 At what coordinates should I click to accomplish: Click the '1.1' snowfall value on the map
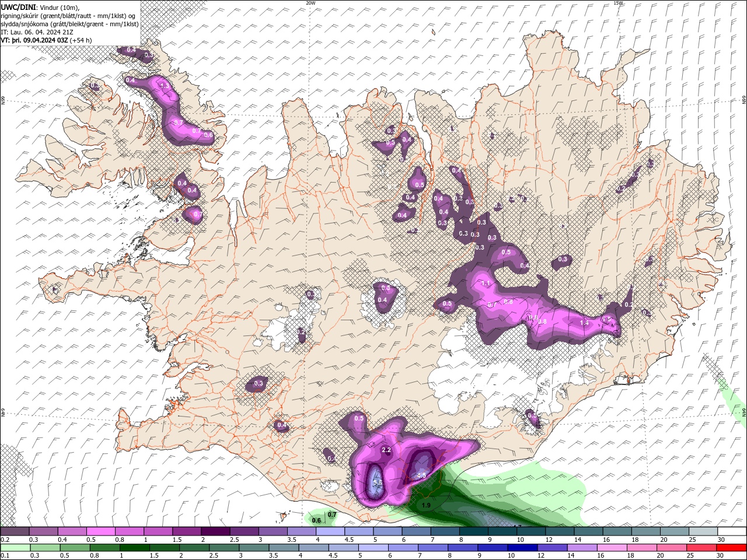tap(486, 283)
